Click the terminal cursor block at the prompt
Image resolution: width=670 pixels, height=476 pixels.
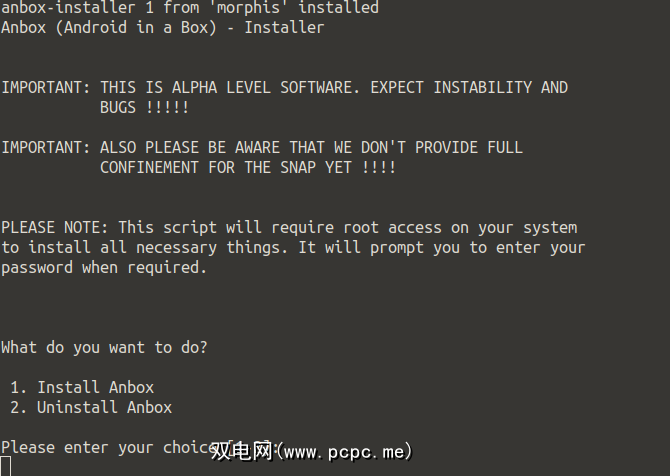pyautogui.click(x=6, y=466)
